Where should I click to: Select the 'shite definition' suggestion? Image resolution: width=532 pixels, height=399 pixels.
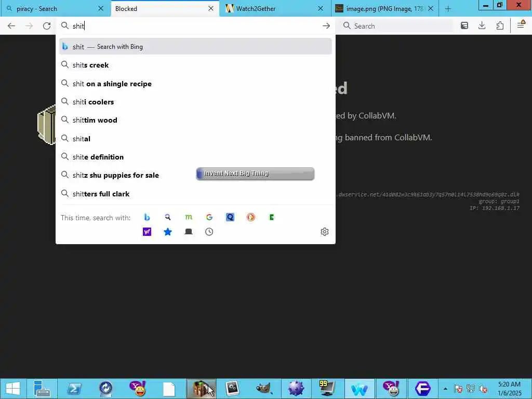195,157
